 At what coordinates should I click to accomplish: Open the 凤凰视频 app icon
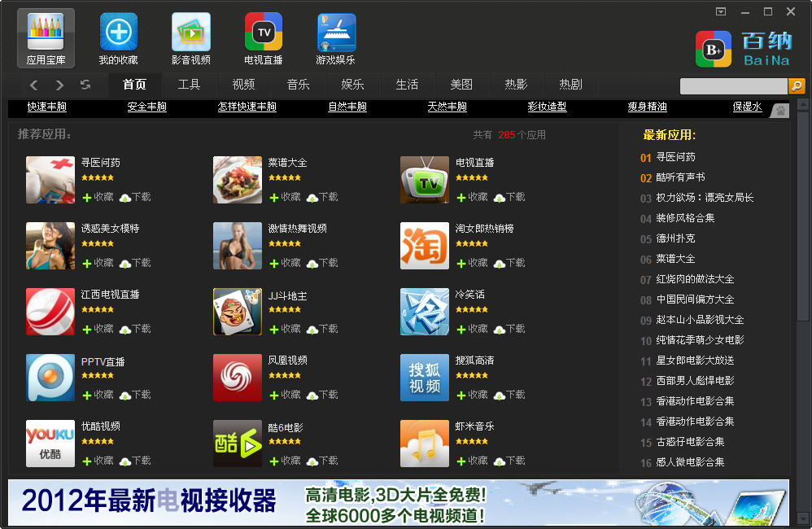238,377
